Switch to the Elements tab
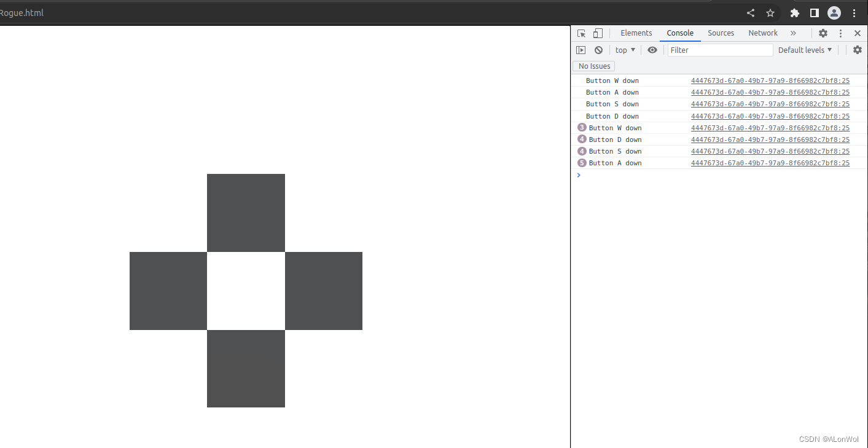 point(636,33)
